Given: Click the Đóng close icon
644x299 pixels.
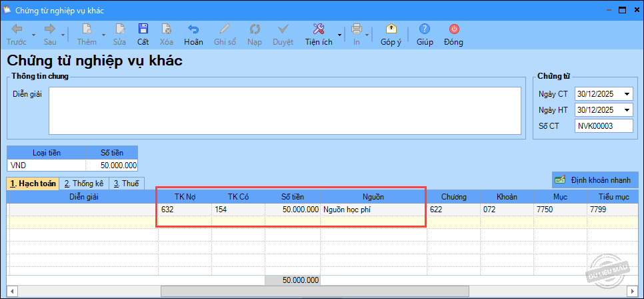Looking at the screenshot, I should pos(454,29).
